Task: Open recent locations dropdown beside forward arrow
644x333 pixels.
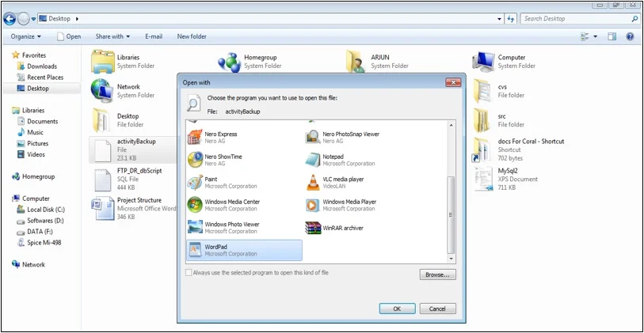Action: [34, 19]
